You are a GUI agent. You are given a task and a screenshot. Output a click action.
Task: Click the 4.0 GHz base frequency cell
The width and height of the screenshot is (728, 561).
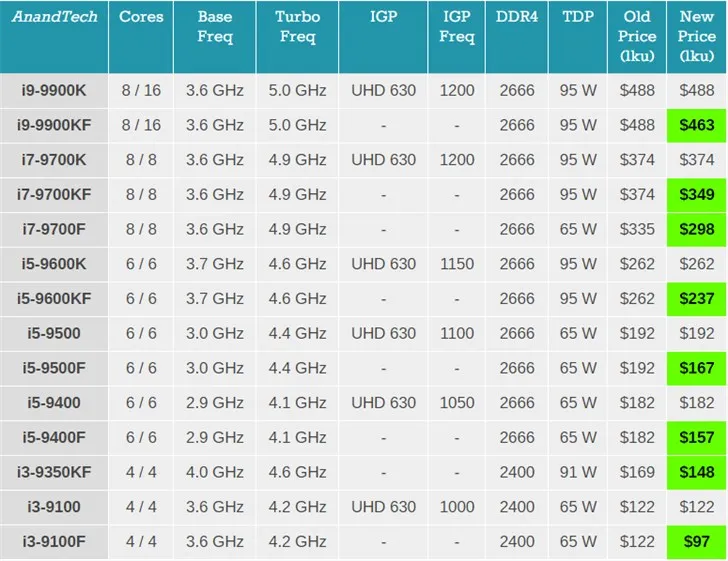coord(214,472)
